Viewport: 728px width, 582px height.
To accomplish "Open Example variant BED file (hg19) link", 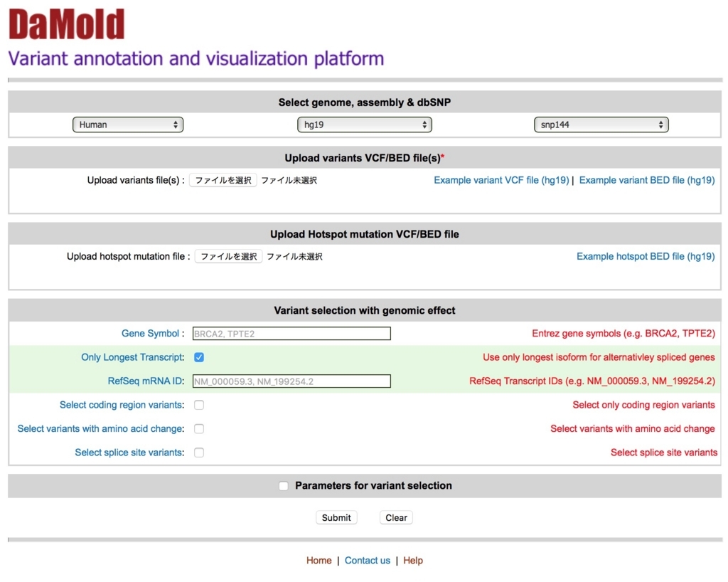I will coord(647,180).
